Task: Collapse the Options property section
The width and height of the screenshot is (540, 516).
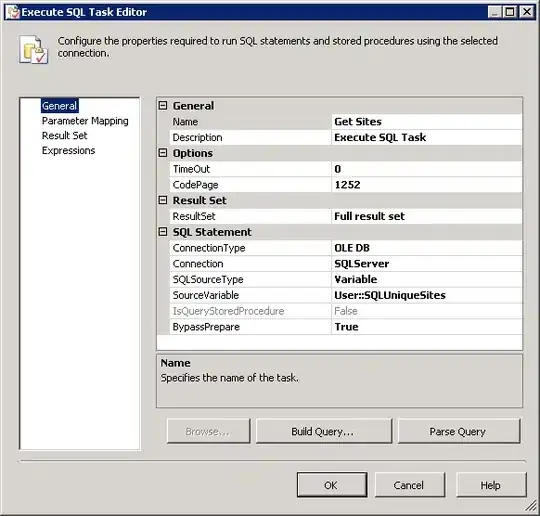Action: click(x=163, y=153)
